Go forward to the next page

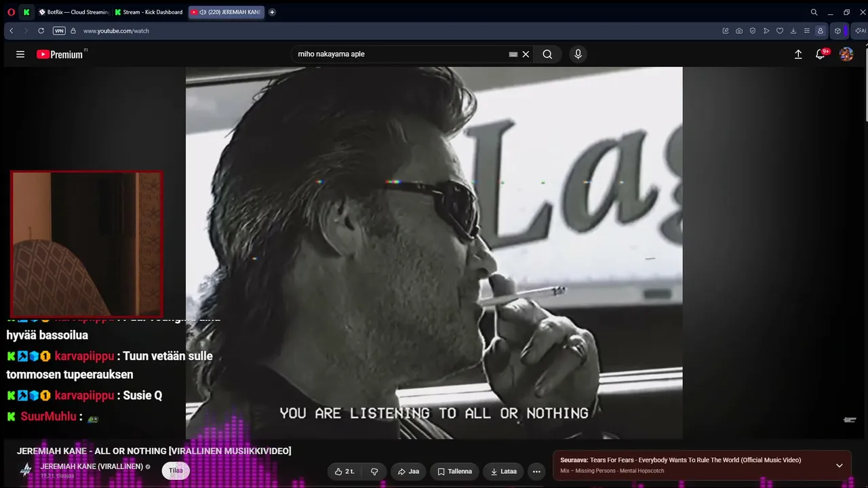tap(26, 30)
